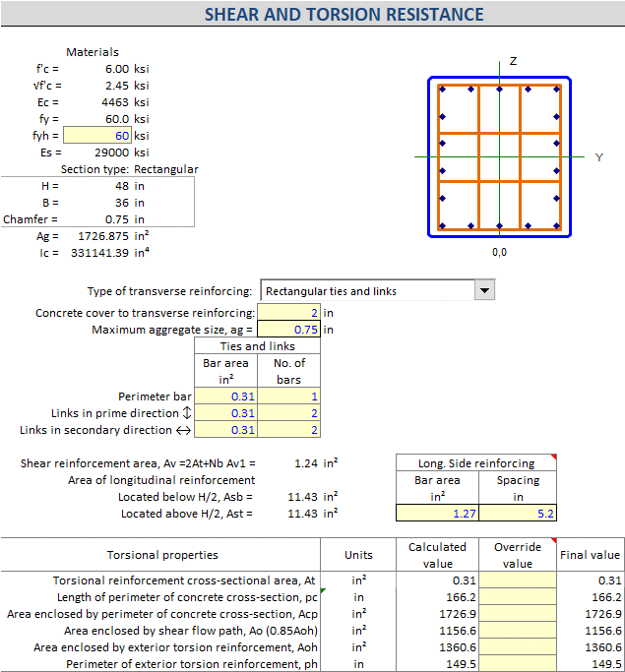625x672 pixels.
Task: Click the 'Override value' column header
Action: 518,555
